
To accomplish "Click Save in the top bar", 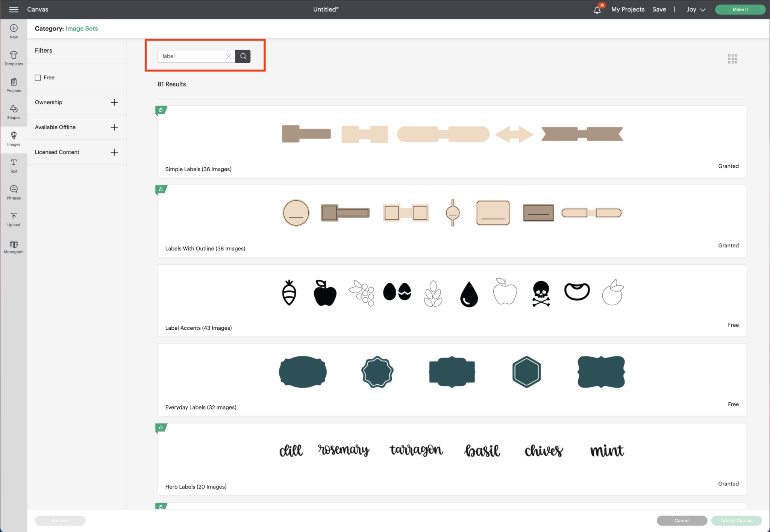I will coord(659,9).
